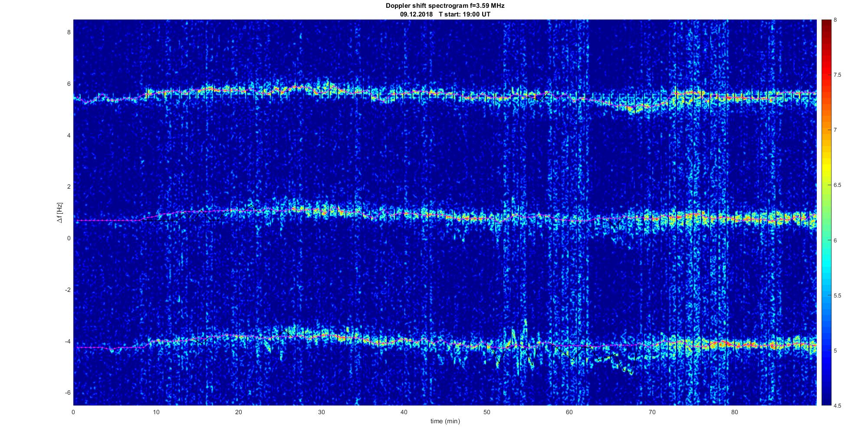868x435 pixels.
Task: Click the y-axis tick label -2
Action: (x=68, y=290)
